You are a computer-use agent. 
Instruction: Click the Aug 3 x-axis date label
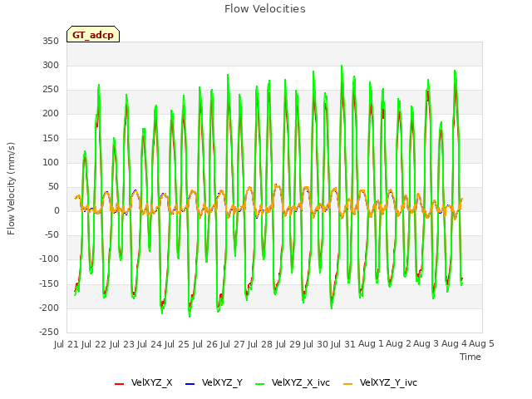(x=426, y=344)
